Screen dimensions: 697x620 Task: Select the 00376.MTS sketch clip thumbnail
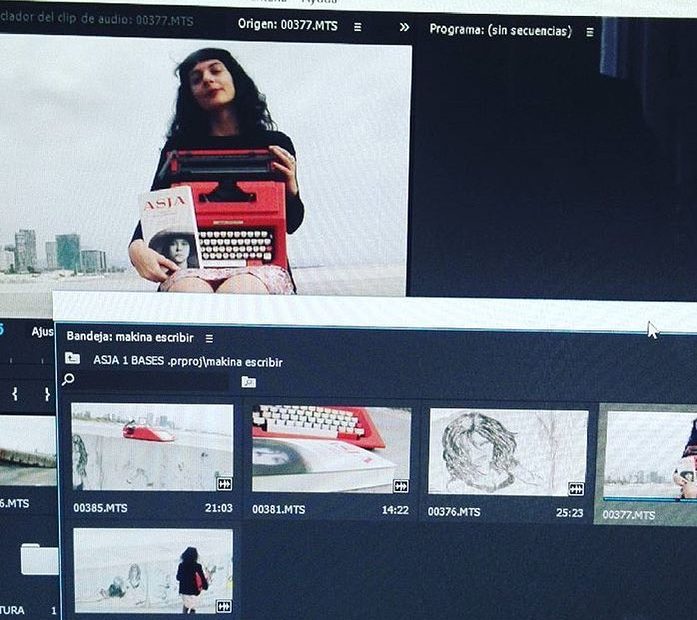click(x=508, y=452)
